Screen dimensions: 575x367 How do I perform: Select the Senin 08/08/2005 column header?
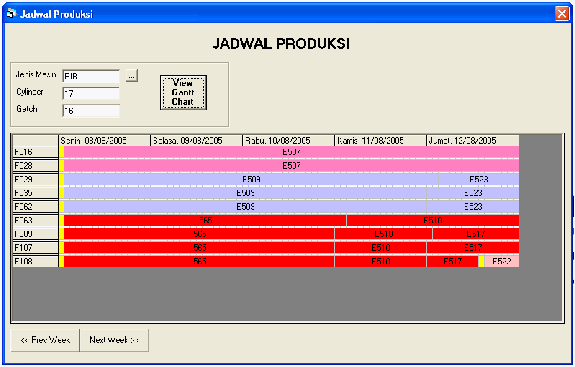pyautogui.click(x=105, y=140)
